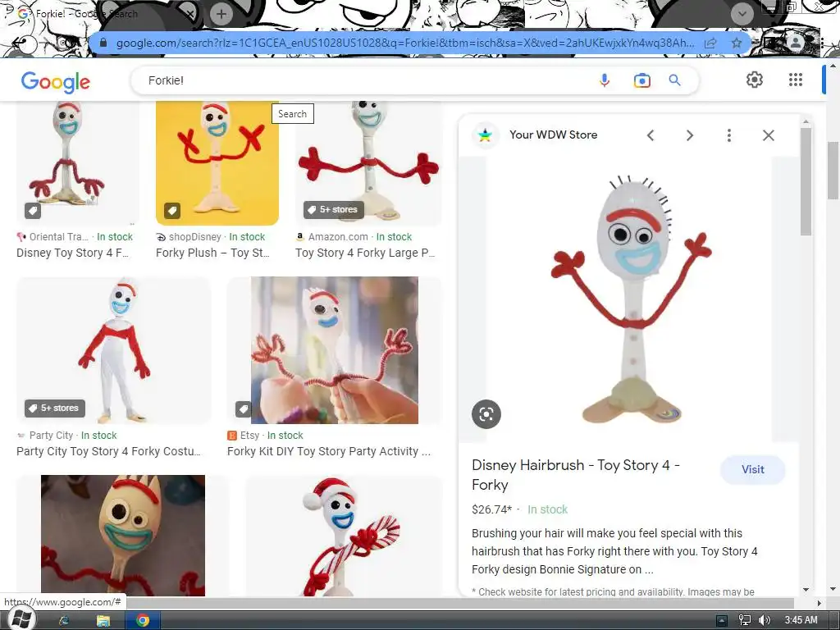The image size is (840, 630).
Task: Open the Amazon.com Forky Large image
Action: [368, 162]
